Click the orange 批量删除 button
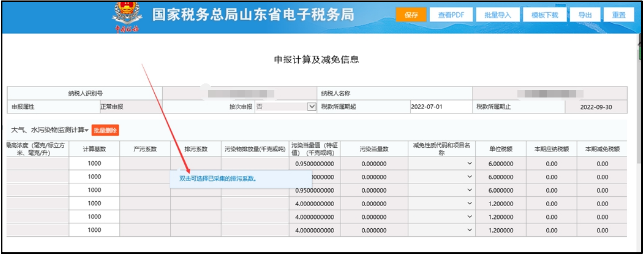 105,130
